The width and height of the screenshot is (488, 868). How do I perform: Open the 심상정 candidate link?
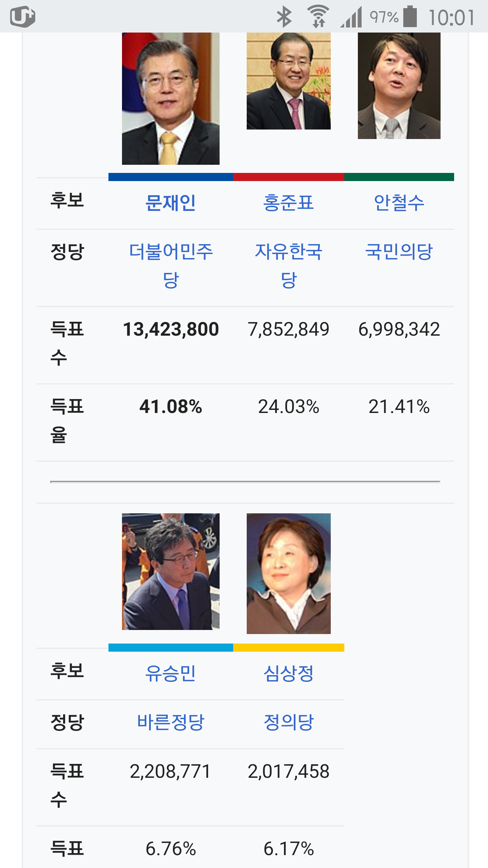288,673
